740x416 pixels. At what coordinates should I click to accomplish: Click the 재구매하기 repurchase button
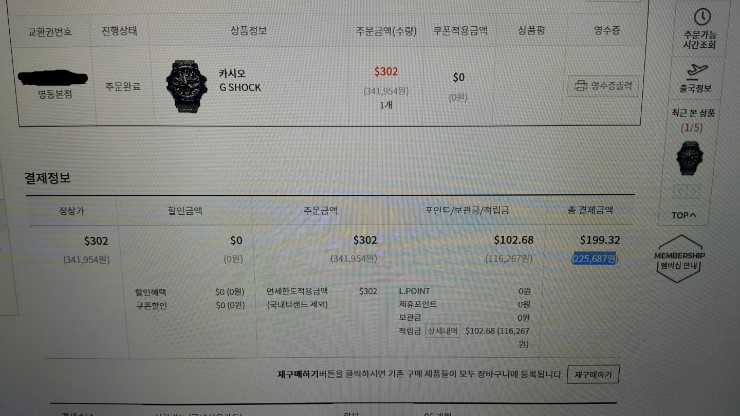(x=593, y=374)
